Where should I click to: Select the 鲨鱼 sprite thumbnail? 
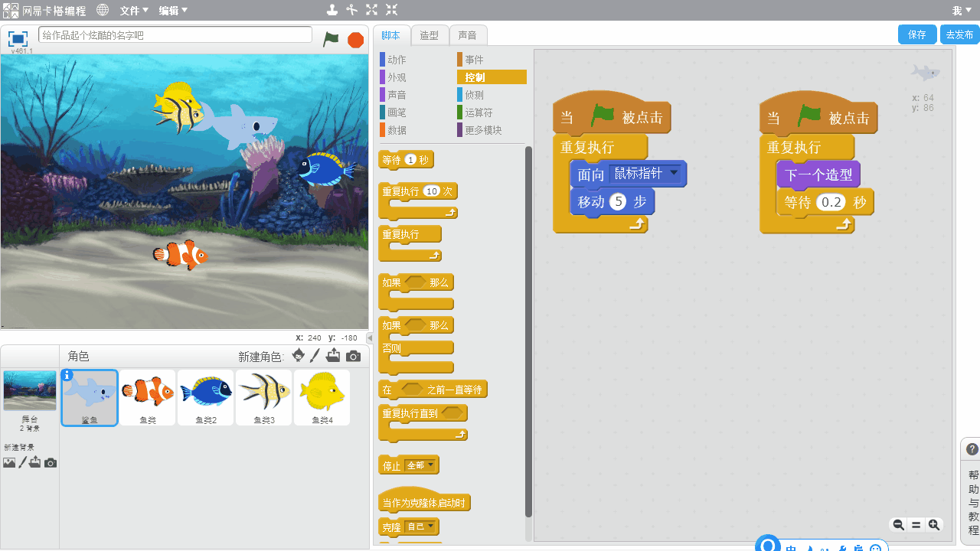90,397
